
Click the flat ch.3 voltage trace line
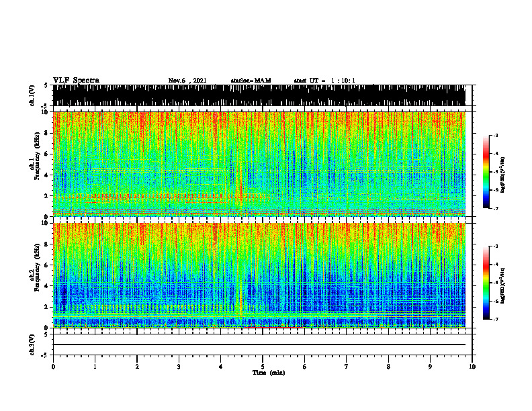coord(259,345)
